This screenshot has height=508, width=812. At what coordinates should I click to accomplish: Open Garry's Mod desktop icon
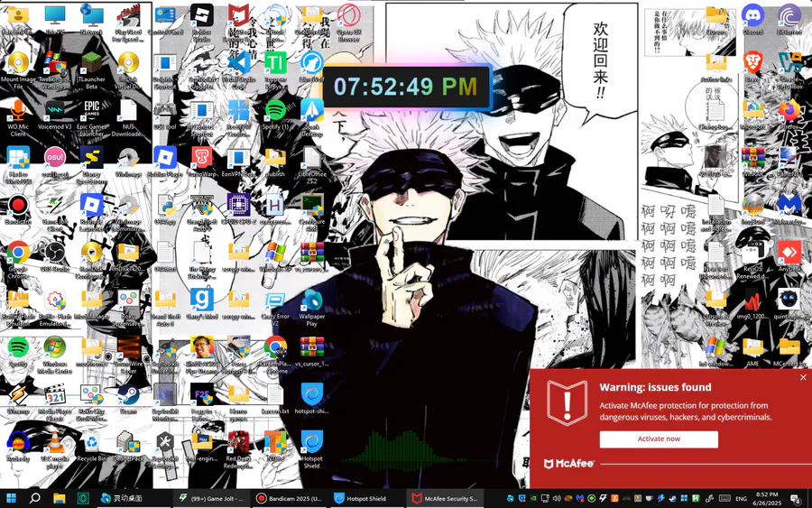[x=202, y=304]
